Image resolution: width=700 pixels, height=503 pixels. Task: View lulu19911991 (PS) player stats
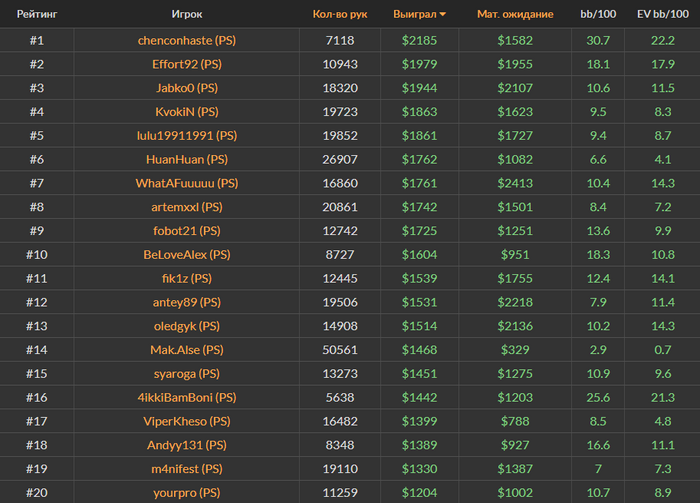click(x=186, y=136)
